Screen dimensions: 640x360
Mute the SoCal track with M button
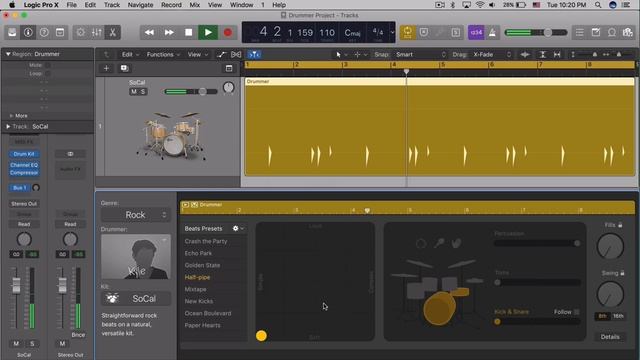click(133, 91)
